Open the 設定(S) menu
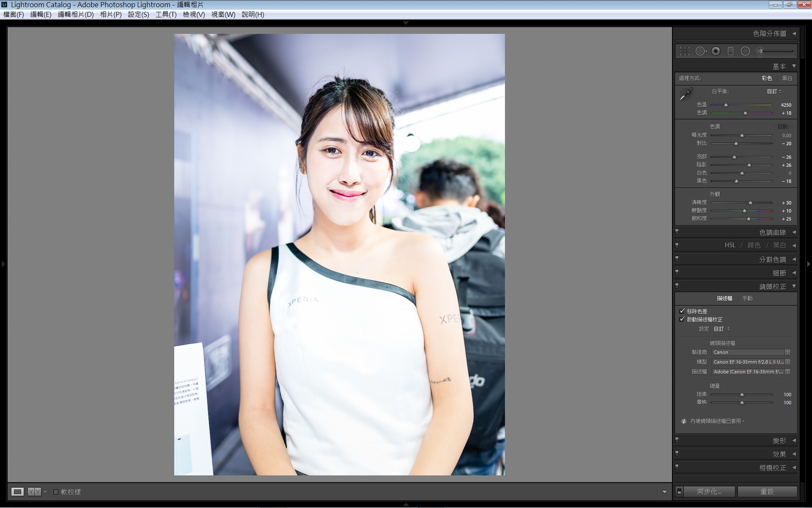This screenshot has height=508, width=812. (x=138, y=14)
